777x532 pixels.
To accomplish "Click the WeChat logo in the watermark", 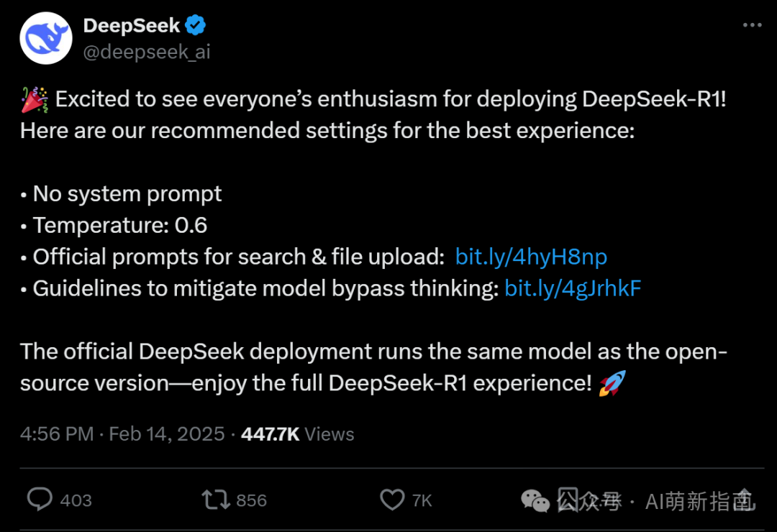I will point(536,500).
